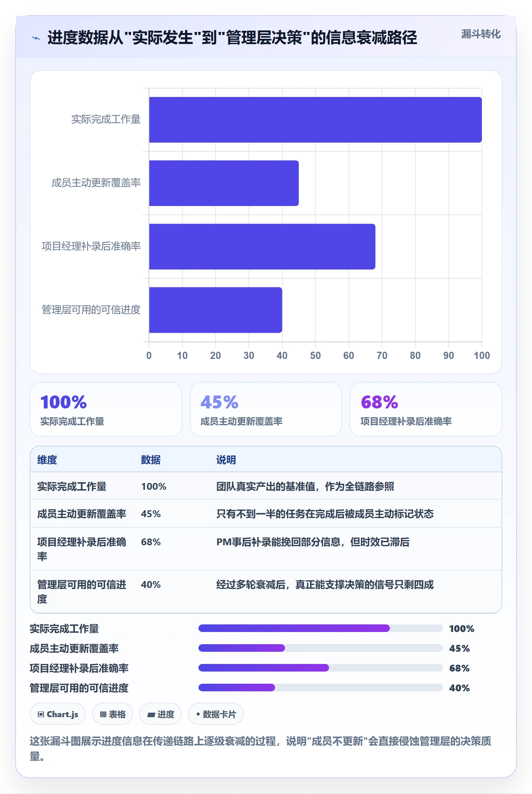Click the 项目经理补录后准确率 progress bar
Viewport: 532px width, 794px height.
coord(321,668)
